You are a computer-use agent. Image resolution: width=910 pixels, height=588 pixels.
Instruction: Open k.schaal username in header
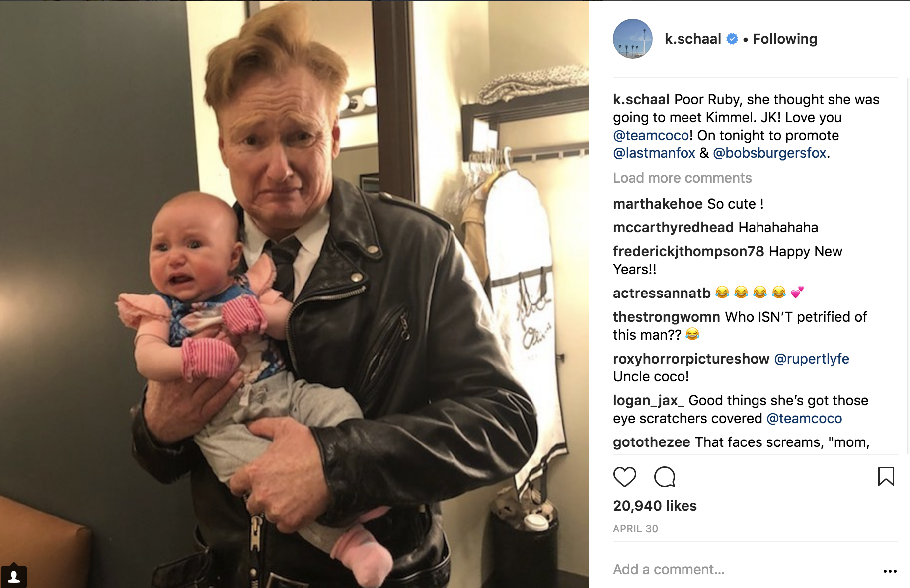tap(693, 39)
